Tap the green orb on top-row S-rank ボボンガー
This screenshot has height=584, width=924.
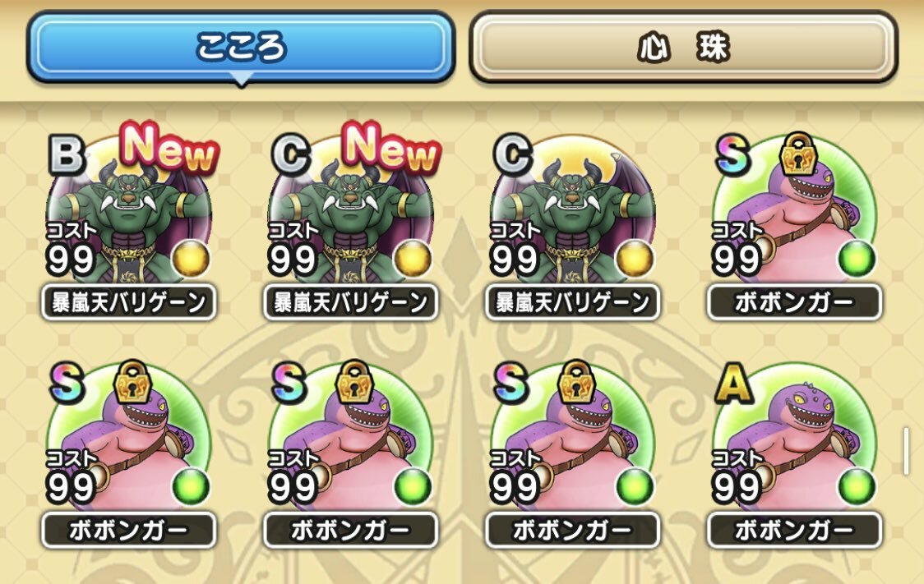pyautogui.click(x=857, y=259)
